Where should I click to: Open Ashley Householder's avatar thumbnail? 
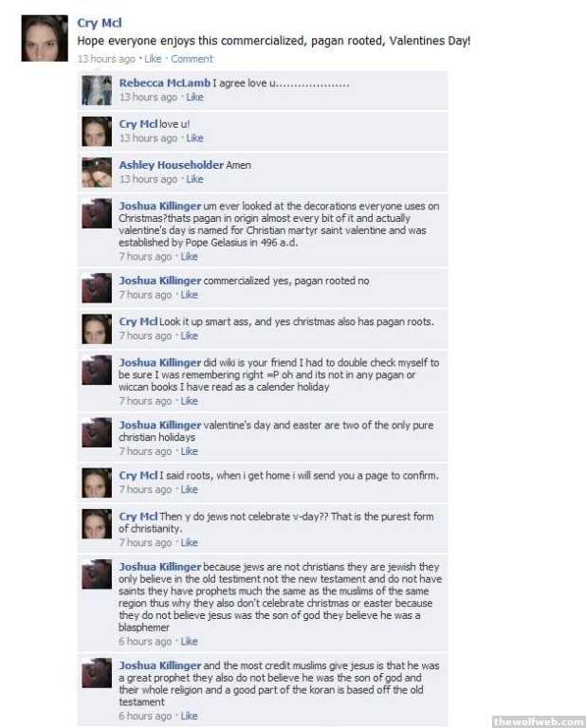pos(97,173)
